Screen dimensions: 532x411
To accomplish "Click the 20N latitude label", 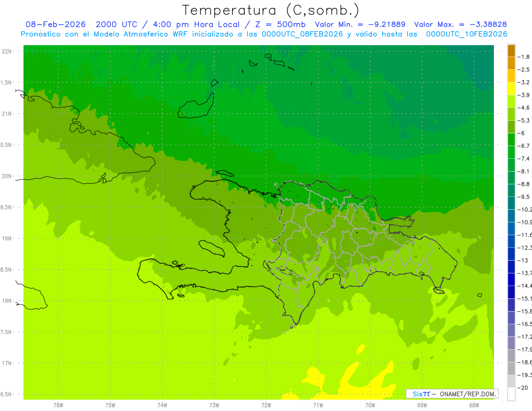I will tap(7, 176).
